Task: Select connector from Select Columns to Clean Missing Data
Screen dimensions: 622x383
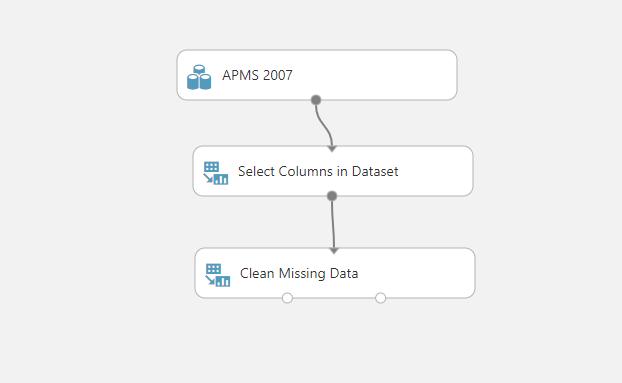Action: click(x=333, y=224)
